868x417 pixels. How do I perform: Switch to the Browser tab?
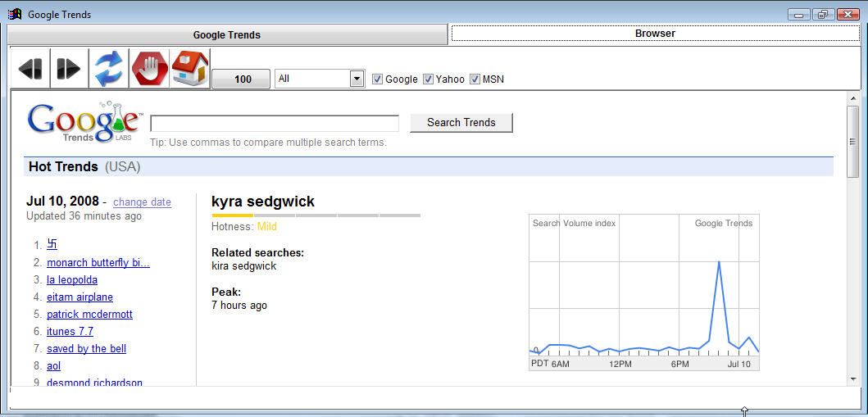(x=655, y=34)
